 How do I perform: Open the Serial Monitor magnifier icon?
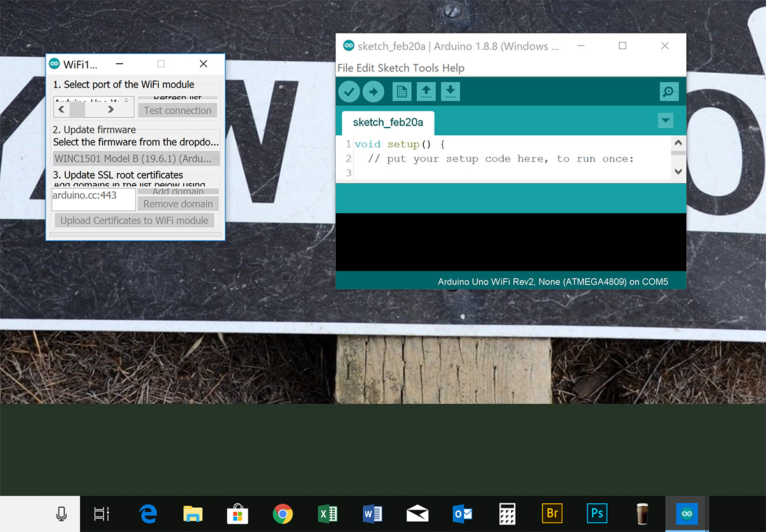[x=669, y=92]
